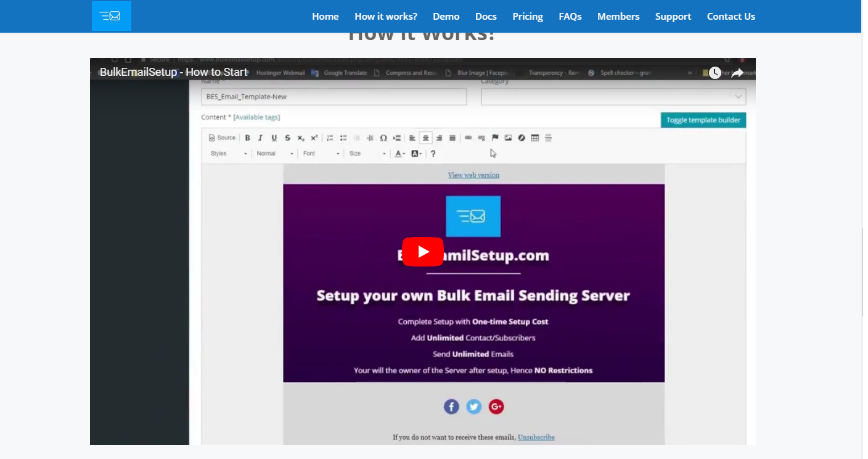Click the BulkEmailSetup envelope logo in header
Image resolution: width=868 pixels, height=459 pixels.
[112, 16]
